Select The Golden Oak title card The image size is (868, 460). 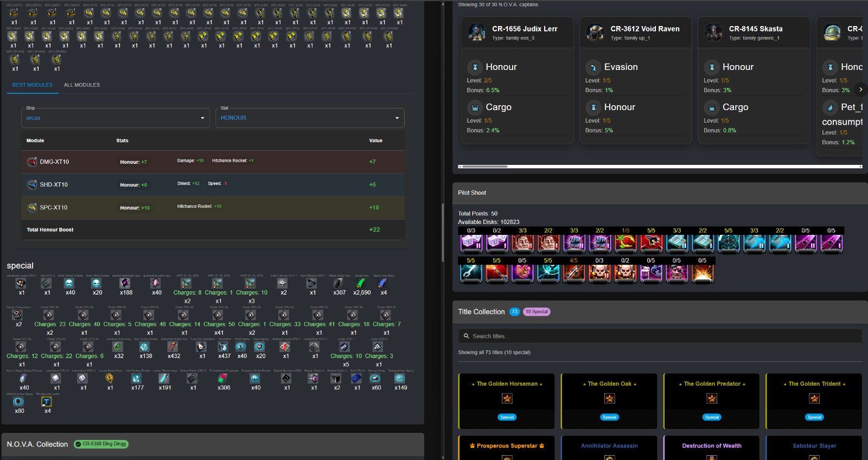coord(609,401)
